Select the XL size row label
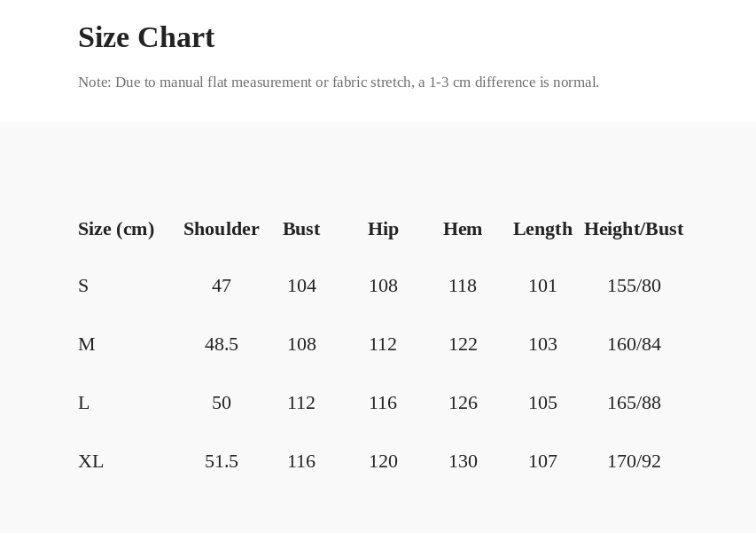The width and height of the screenshot is (756, 533). (x=90, y=461)
